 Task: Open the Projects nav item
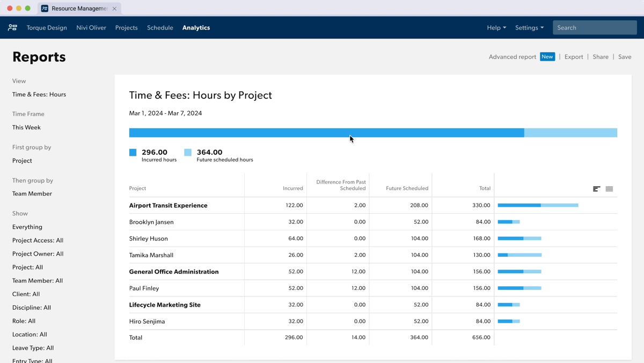[127, 27]
